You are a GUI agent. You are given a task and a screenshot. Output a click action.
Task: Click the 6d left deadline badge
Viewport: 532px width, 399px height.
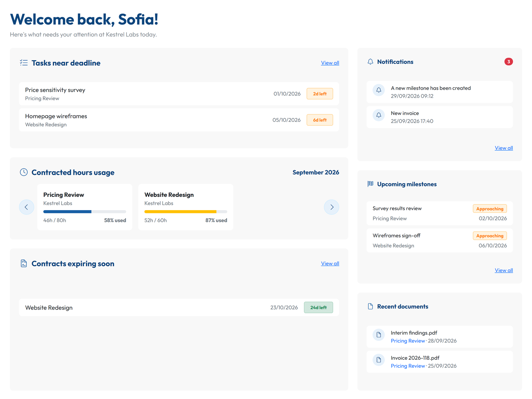point(320,120)
